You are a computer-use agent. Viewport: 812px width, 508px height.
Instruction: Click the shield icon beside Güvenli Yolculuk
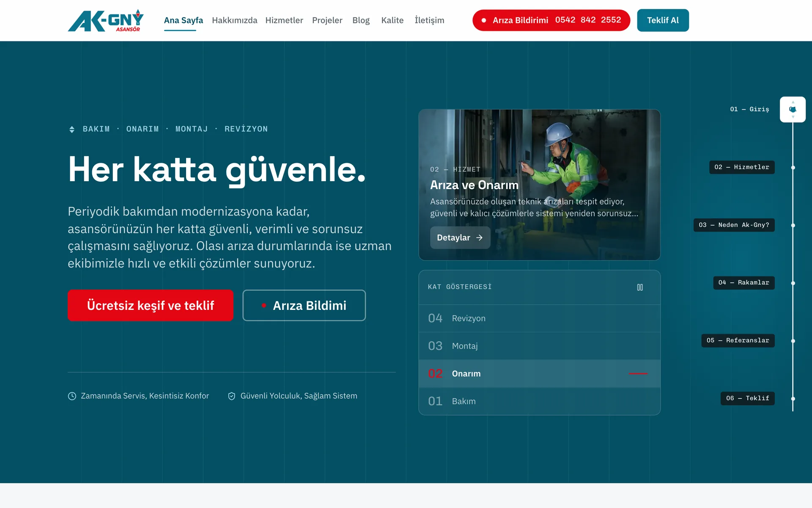coord(232,396)
